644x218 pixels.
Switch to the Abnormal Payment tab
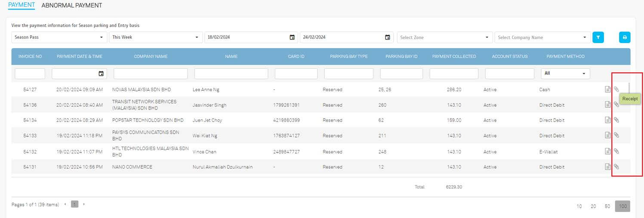click(x=71, y=6)
